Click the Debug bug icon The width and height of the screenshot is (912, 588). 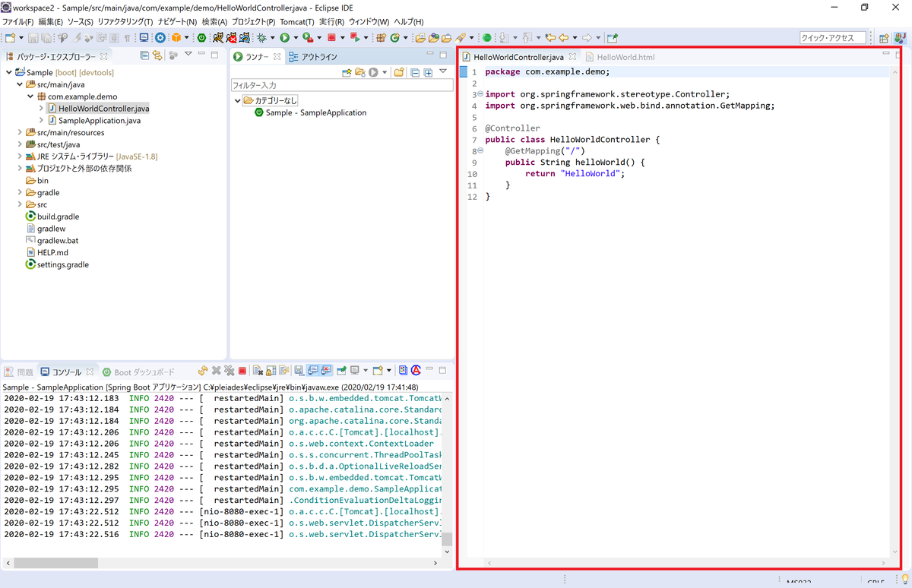point(261,37)
